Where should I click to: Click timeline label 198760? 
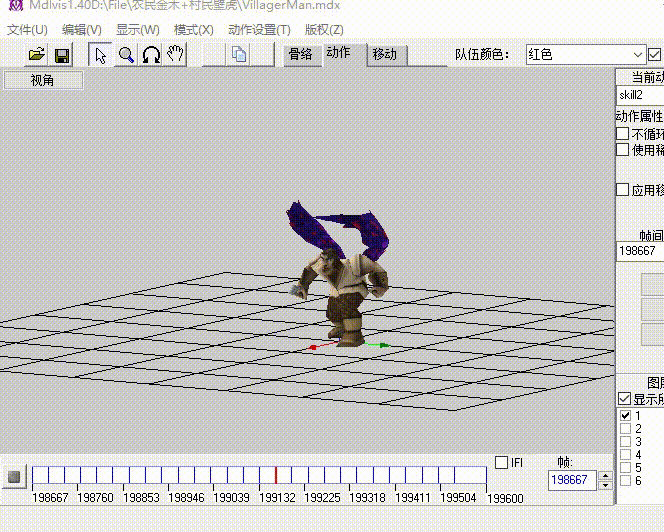(x=95, y=497)
